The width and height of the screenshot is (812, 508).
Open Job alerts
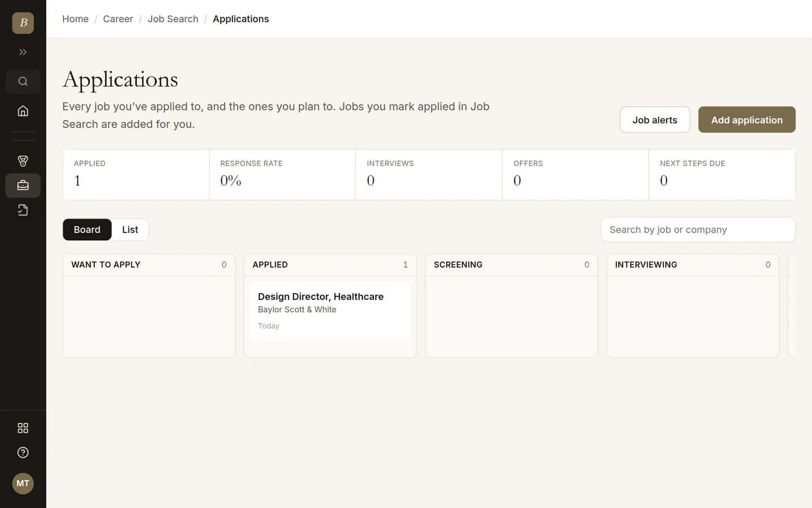(x=655, y=120)
